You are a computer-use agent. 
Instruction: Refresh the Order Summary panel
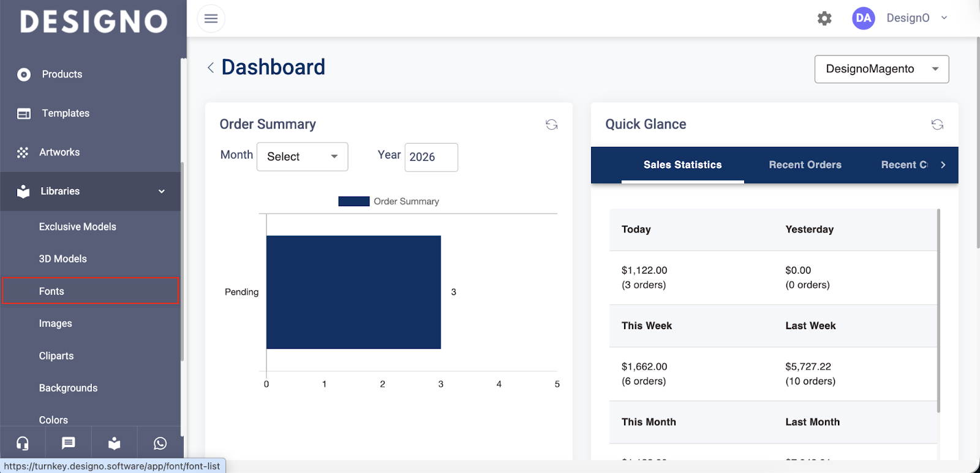coord(551,125)
